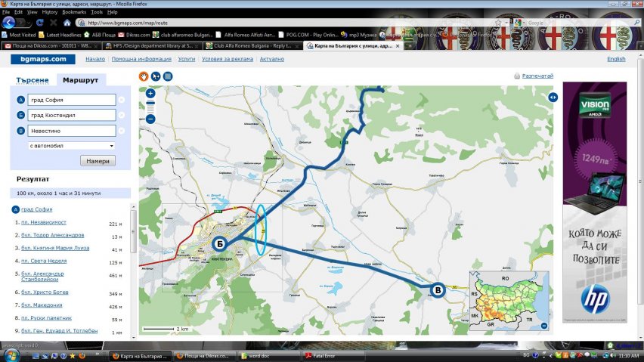
Task: Open the Fatal Error taskbar item
Action: pos(327,355)
